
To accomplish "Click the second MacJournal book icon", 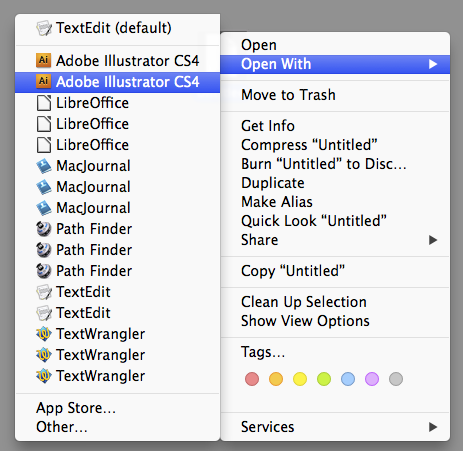I will pos(44,187).
